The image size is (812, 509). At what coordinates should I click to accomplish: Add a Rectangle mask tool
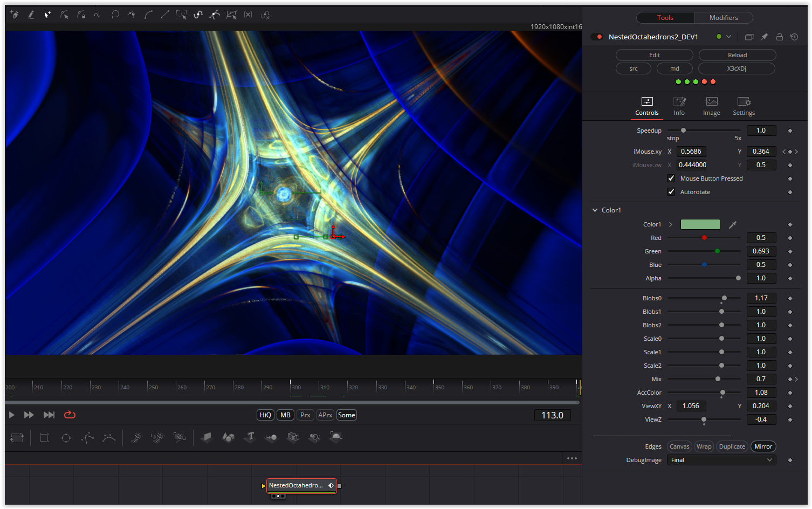point(44,438)
